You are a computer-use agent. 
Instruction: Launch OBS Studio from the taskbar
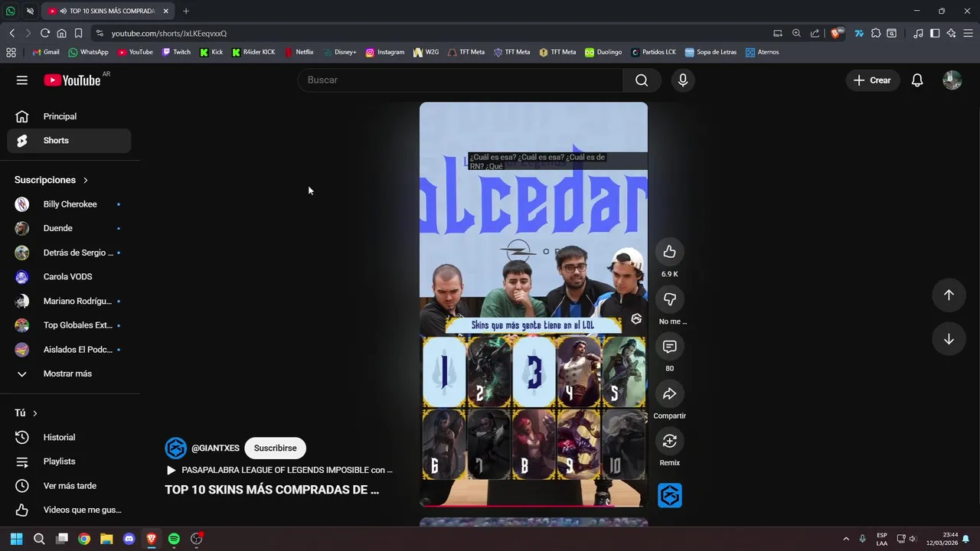pos(196,539)
